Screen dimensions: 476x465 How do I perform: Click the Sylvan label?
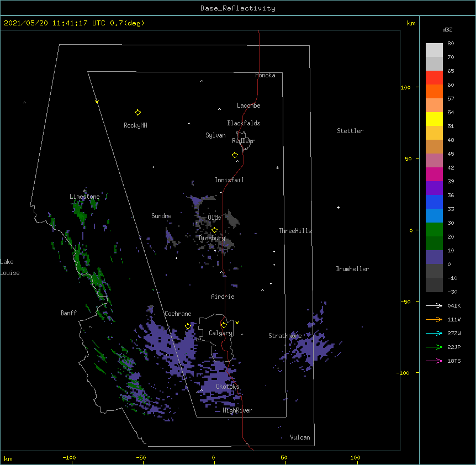(x=215, y=135)
